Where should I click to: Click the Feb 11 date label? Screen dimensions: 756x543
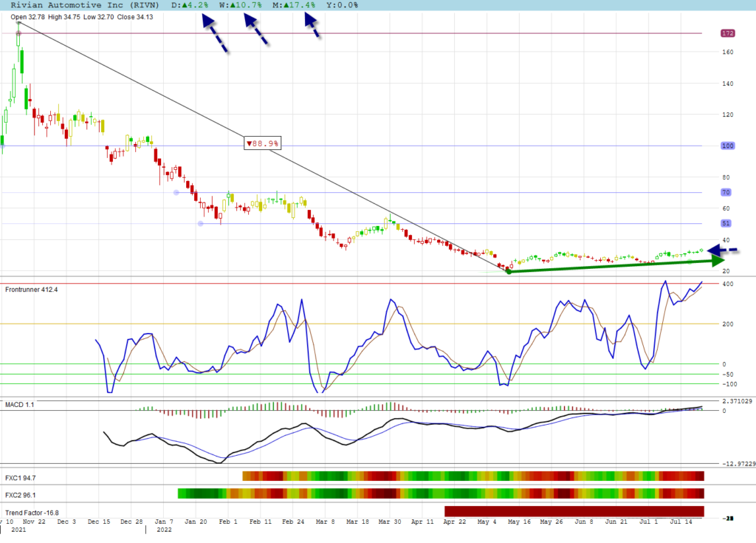(x=261, y=522)
